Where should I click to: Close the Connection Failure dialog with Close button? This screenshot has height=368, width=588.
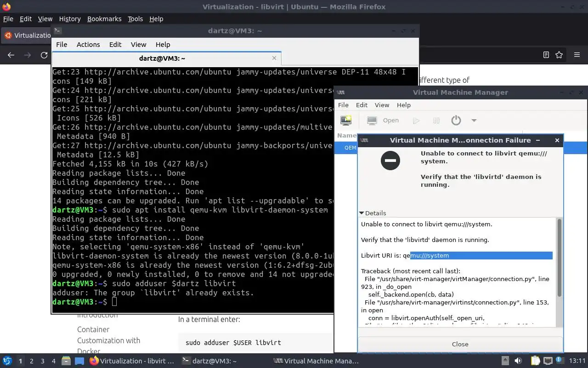(460, 344)
